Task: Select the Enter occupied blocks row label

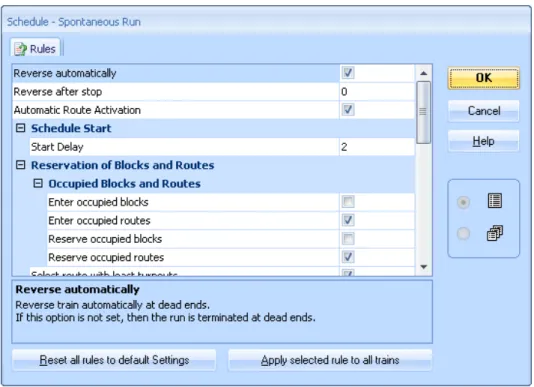Action: (x=98, y=202)
